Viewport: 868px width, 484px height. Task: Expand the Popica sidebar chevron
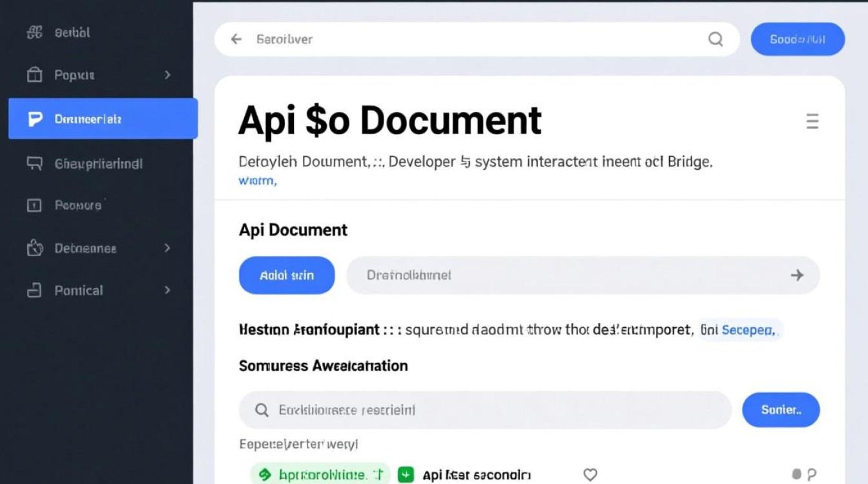[167, 75]
